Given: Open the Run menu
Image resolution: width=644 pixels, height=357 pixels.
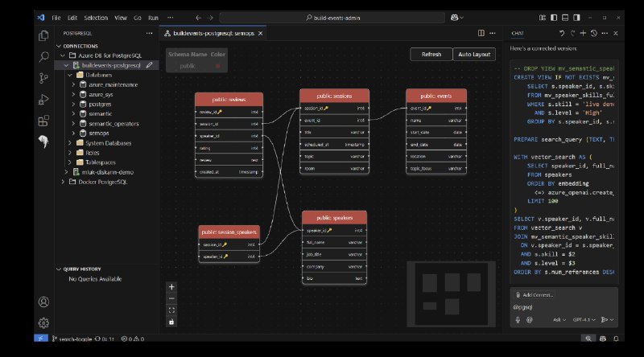Looking at the screenshot, I should click(153, 18).
